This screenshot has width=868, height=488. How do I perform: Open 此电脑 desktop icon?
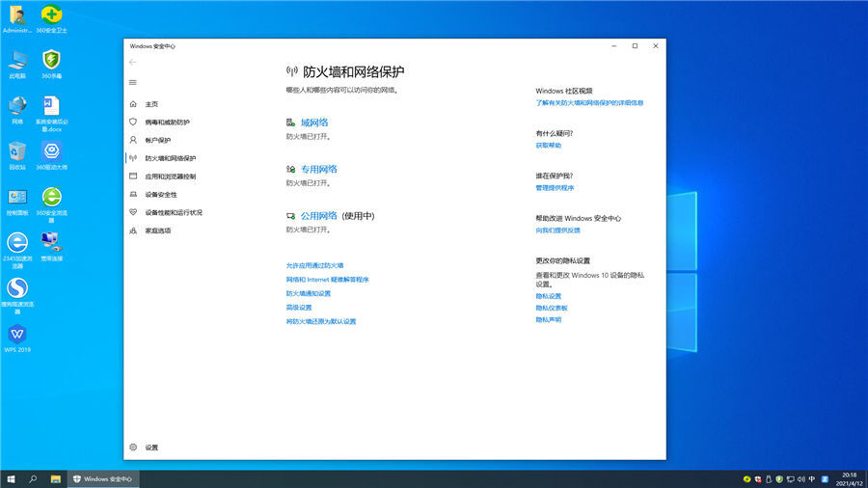click(17, 65)
